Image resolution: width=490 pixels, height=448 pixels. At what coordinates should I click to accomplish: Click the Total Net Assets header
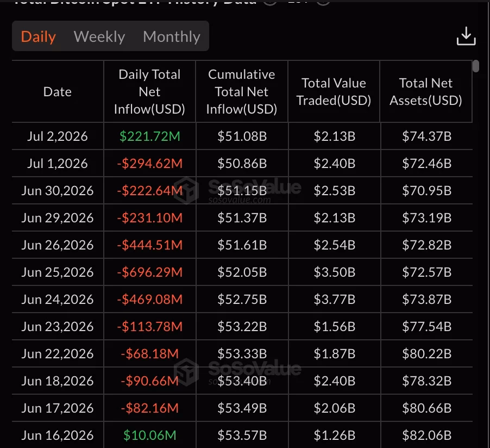tap(425, 92)
